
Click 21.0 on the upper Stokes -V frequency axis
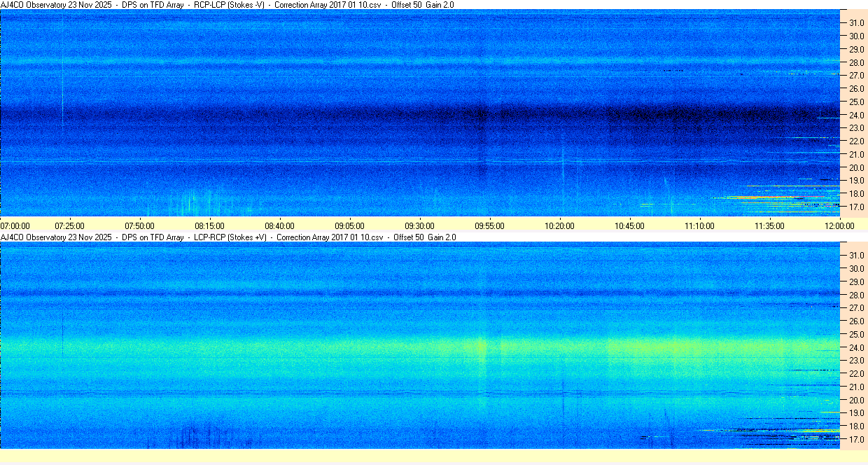(857, 154)
